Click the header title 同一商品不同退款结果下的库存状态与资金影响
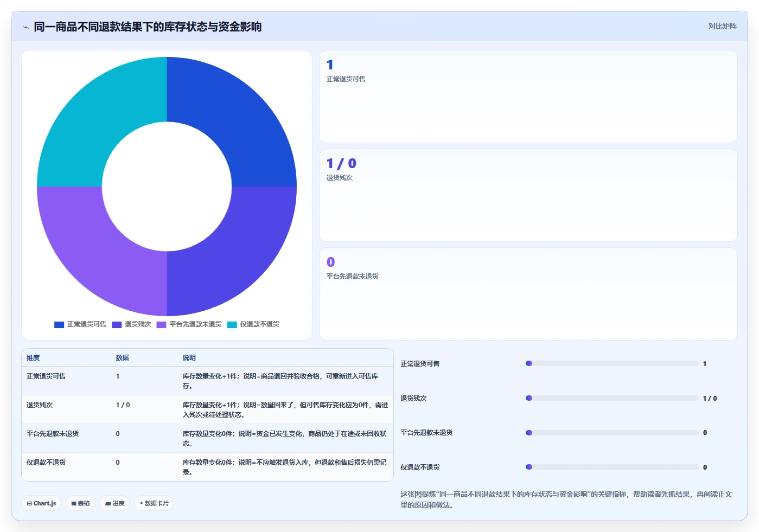 (x=148, y=27)
